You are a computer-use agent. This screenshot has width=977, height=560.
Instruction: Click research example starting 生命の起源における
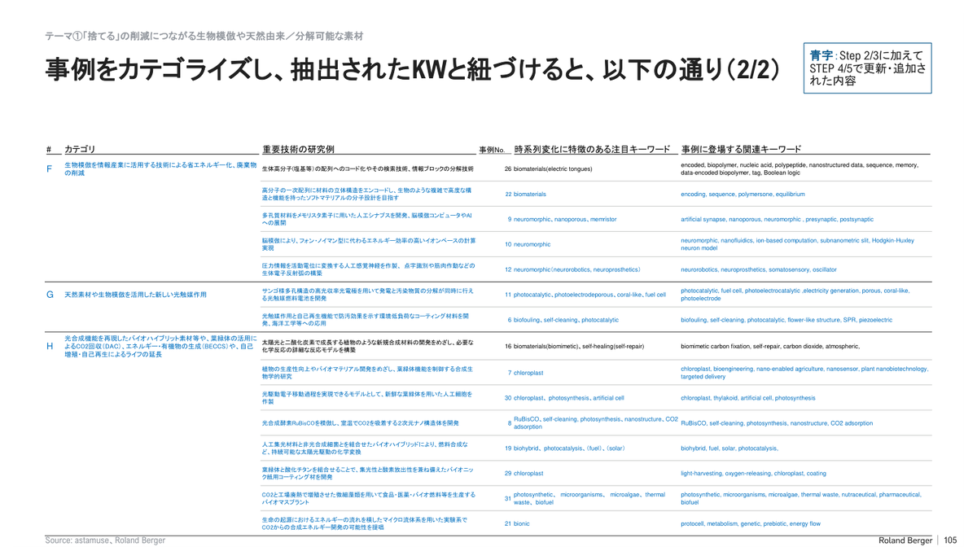pos(365,523)
